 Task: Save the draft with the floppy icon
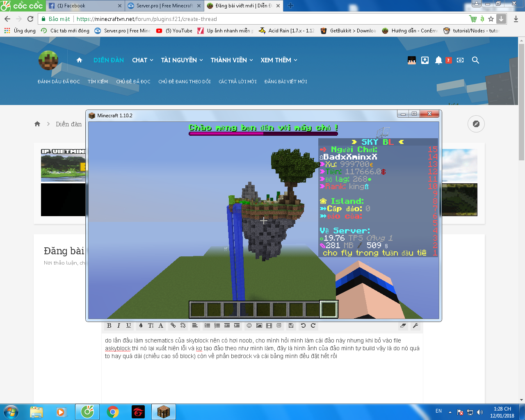pyautogui.click(x=291, y=326)
